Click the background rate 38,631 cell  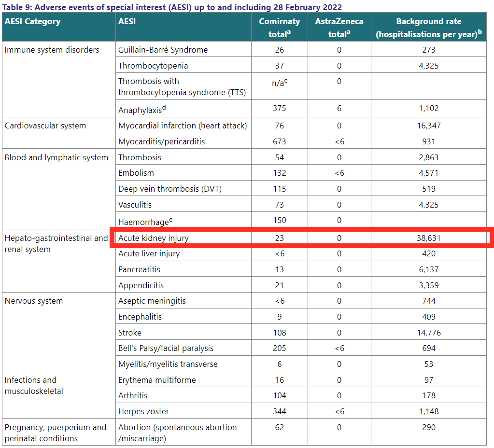click(x=429, y=238)
